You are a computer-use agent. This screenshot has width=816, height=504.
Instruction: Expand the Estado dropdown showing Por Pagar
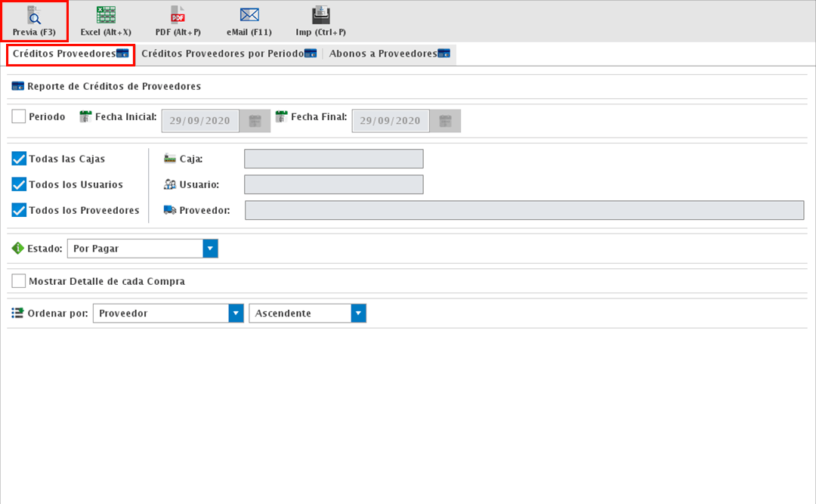(x=210, y=249)
